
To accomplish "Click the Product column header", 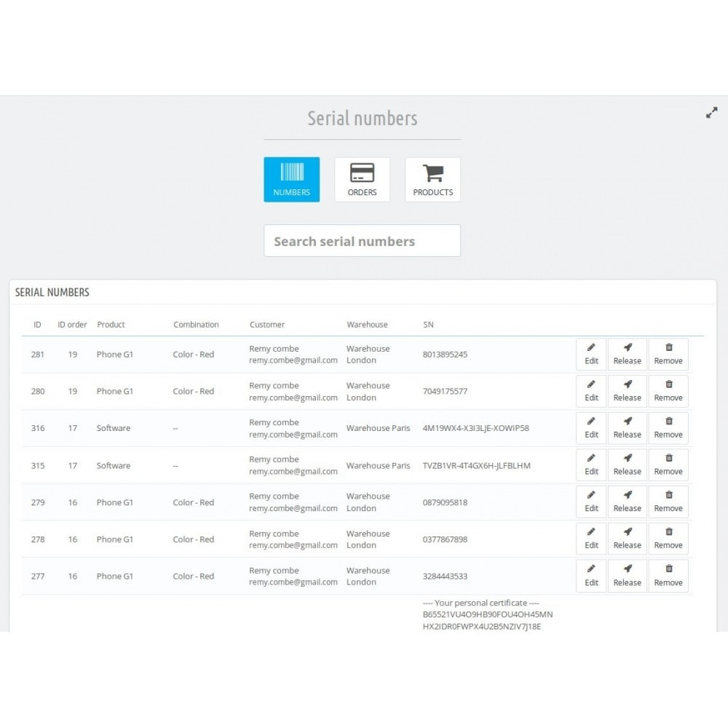I will click(x=111, y=325).
